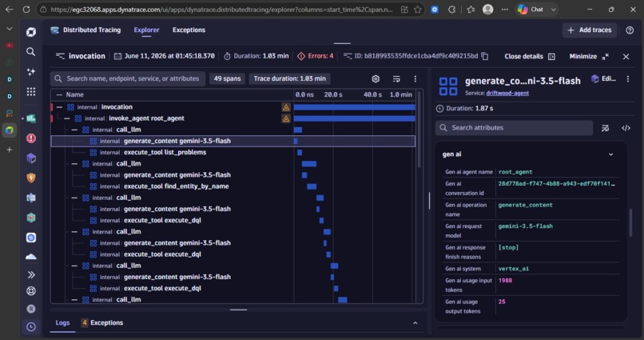This screenshot has width=644, height=340.
Task: Focus the span search field
Action: point(128,78)
